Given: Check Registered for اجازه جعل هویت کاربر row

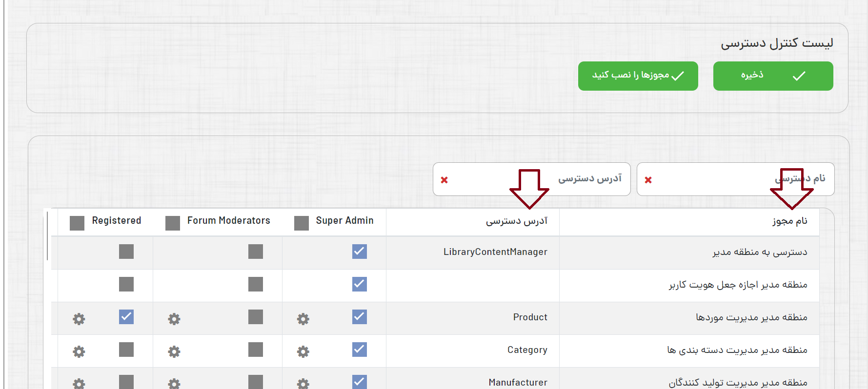Looking at the screenshot, I should (x=126, y=284).
